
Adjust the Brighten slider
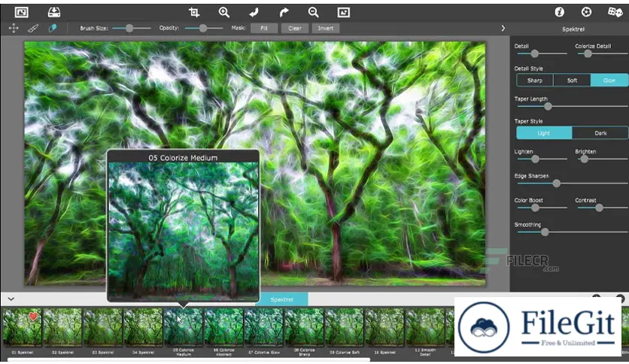tap(602, 159)
